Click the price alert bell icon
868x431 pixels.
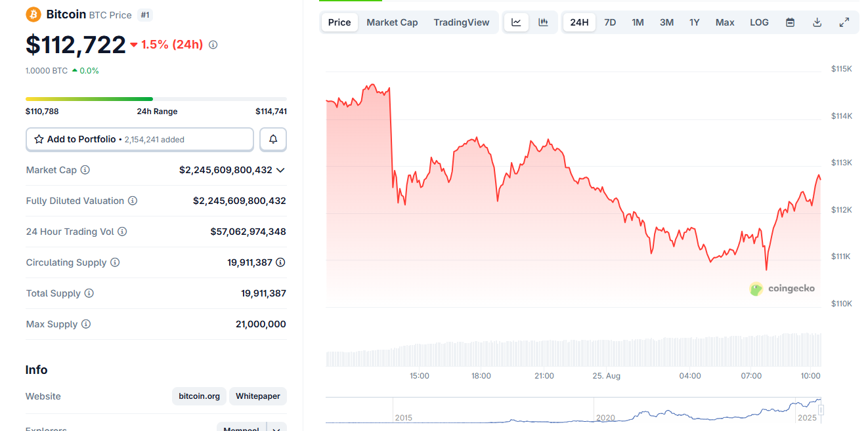[x=273, y=139]
